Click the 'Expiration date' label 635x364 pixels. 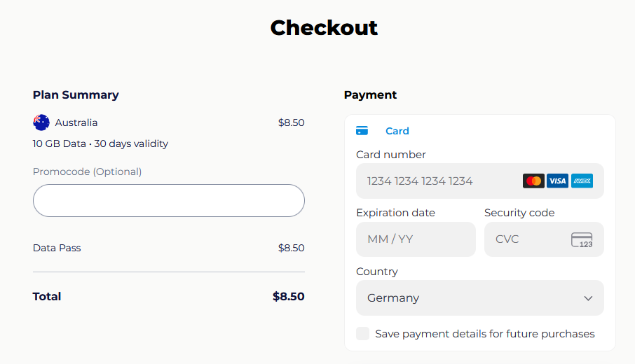click(395, 213)
